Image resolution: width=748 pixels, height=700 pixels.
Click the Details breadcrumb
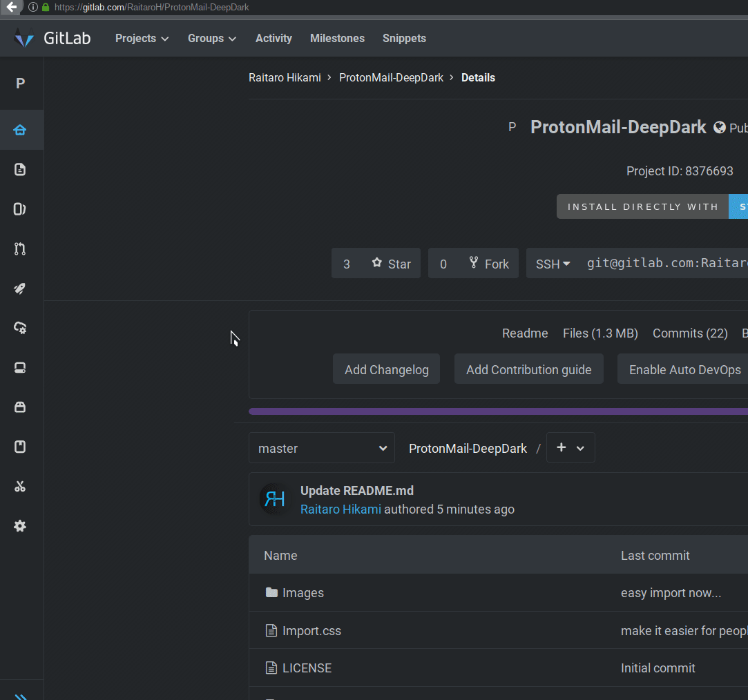point(478,78)
